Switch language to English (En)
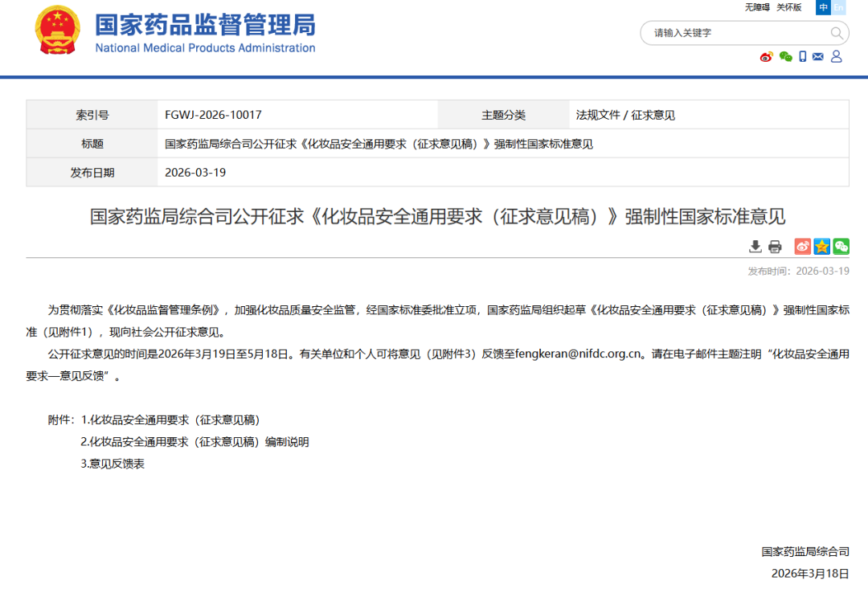This screenshot has width=868, height=589. click(x=838, y=7)
